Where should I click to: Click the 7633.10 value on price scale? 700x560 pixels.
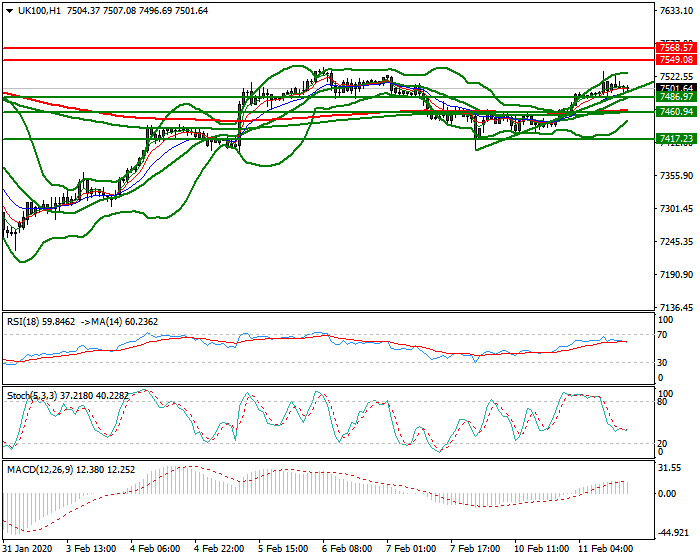[x=676, y=12]
